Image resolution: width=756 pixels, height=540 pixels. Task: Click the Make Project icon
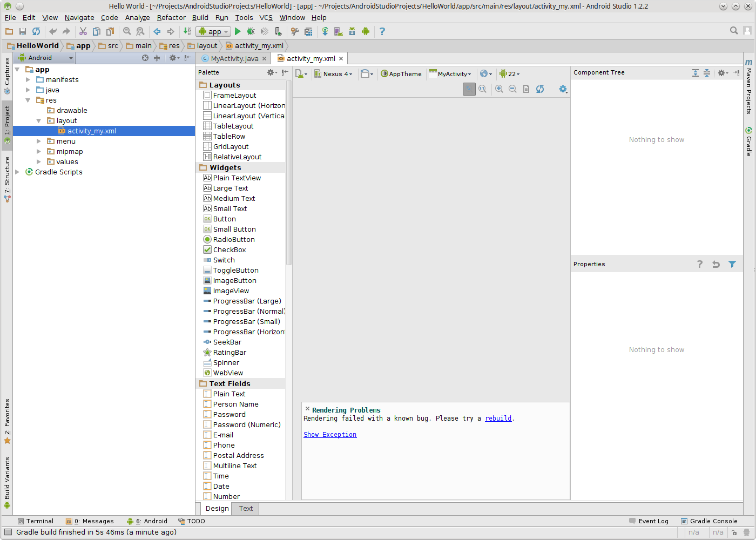(187, 31)
